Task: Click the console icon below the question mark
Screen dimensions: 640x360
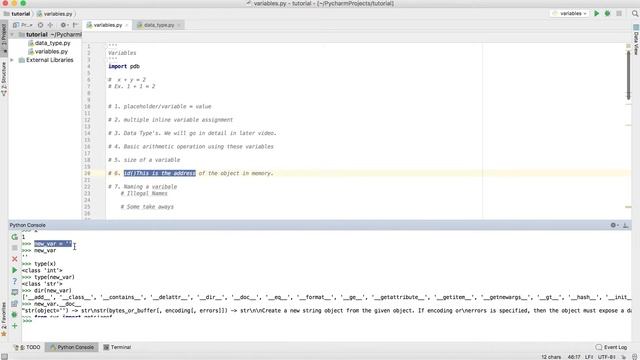Action: pos(15,292)
